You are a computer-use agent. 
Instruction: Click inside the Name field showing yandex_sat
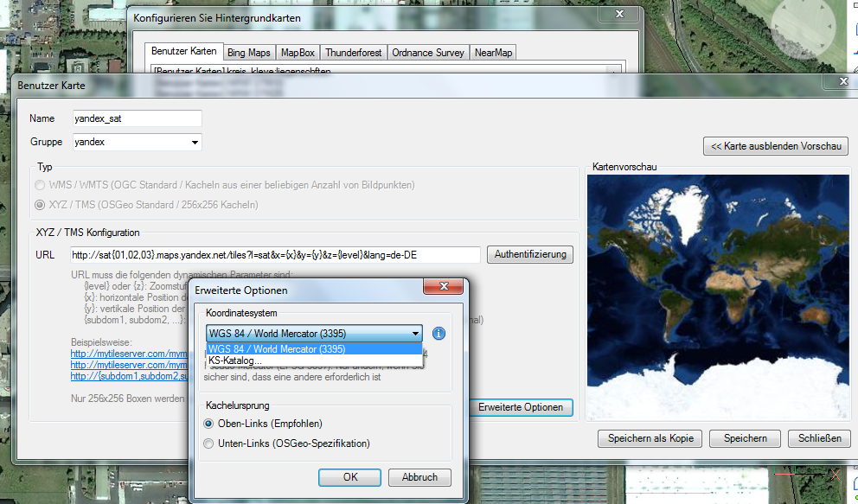[x=137, y=118]
